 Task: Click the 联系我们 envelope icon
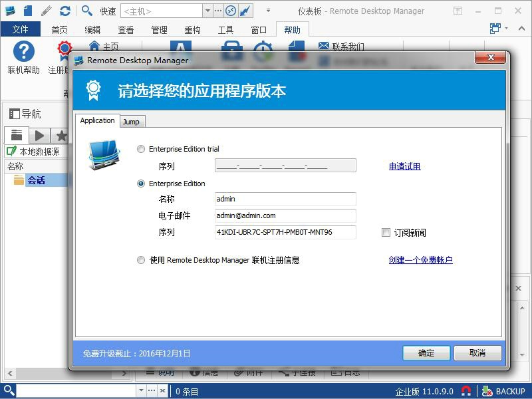(x=324, y=45)
